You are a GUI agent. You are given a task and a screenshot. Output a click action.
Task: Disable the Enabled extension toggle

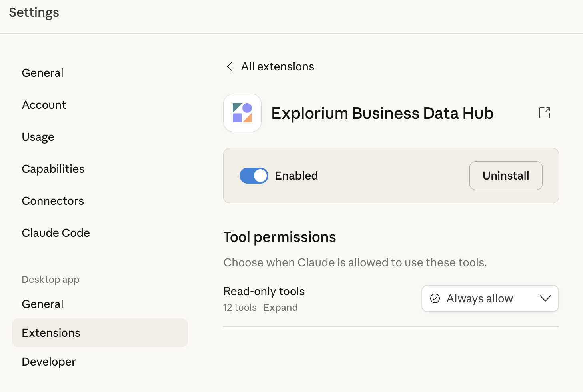click(254, 176)
